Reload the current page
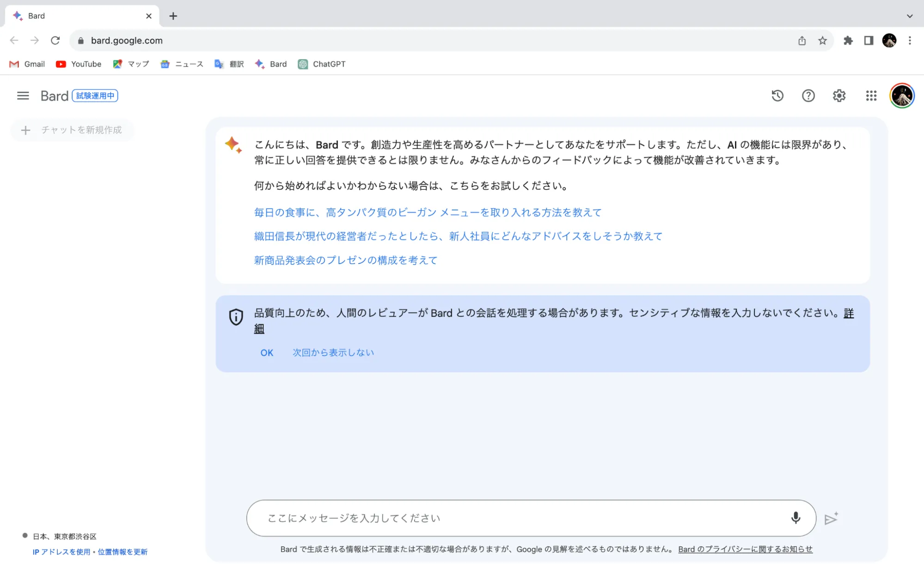924x578 pixels. [55, 41]
